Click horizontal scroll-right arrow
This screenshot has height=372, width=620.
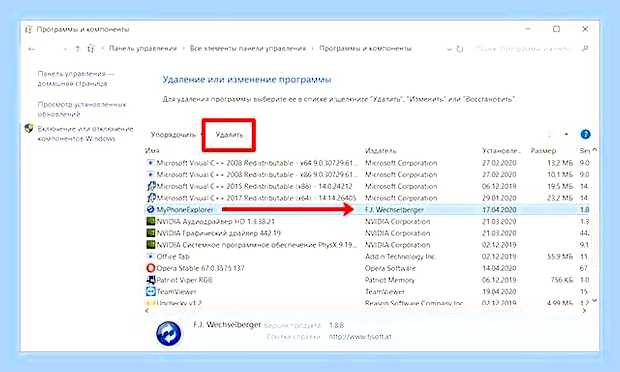coord(585,311)
